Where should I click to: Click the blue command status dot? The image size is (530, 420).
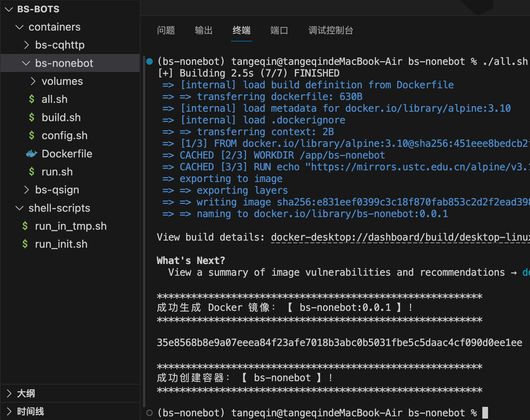pos(149,61)
